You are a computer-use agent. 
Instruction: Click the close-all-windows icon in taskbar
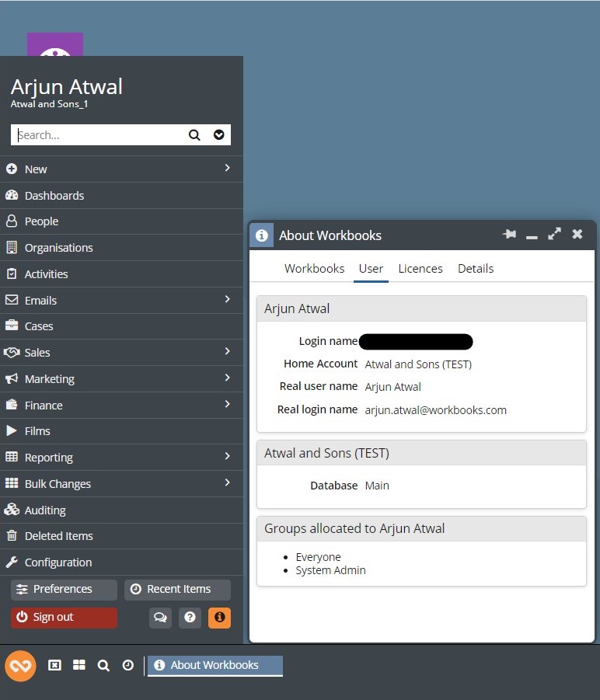coord(54,666)
